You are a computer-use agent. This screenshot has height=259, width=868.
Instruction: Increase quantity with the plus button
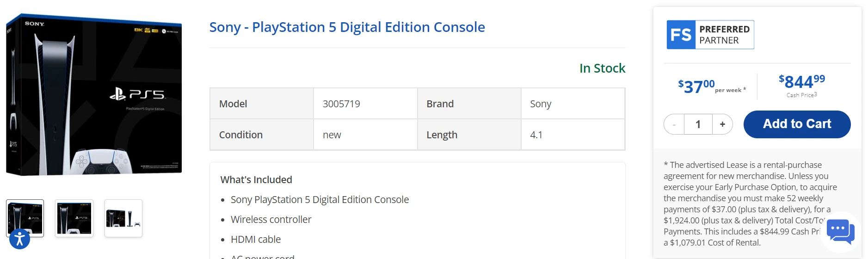[x=722, y=124]
